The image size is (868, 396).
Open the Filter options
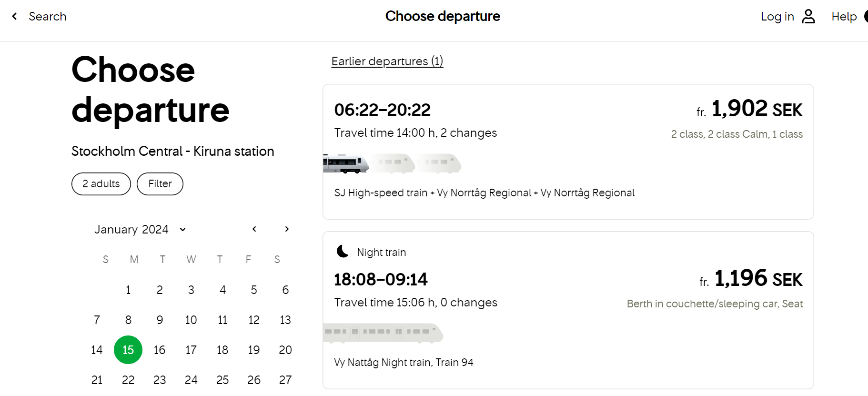pyautogui.click(x=160, y=184)
